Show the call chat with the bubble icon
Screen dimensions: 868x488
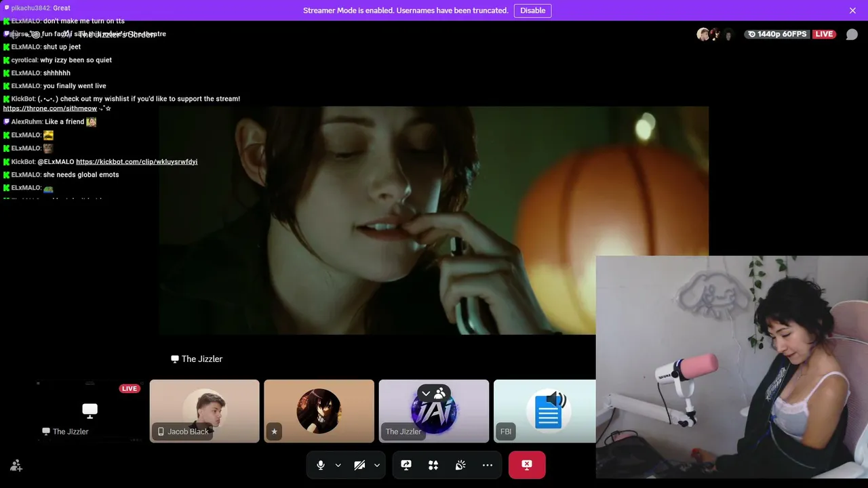coord(852,35)
